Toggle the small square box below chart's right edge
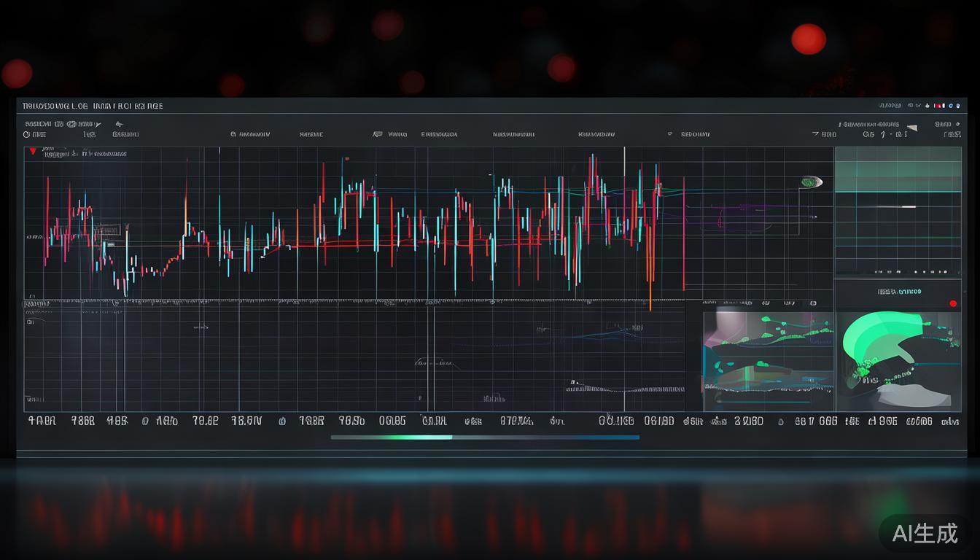This screenshot has width=980, height=560. [813, 303]
